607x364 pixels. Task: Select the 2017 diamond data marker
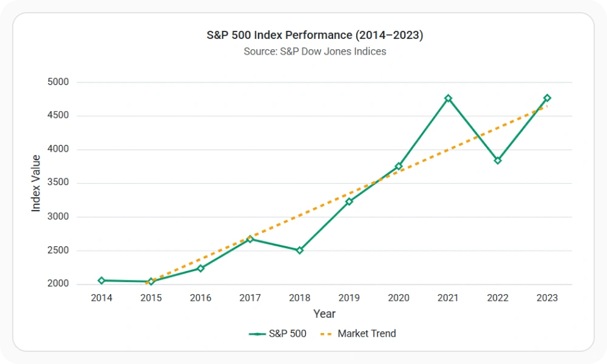point(250,239)
